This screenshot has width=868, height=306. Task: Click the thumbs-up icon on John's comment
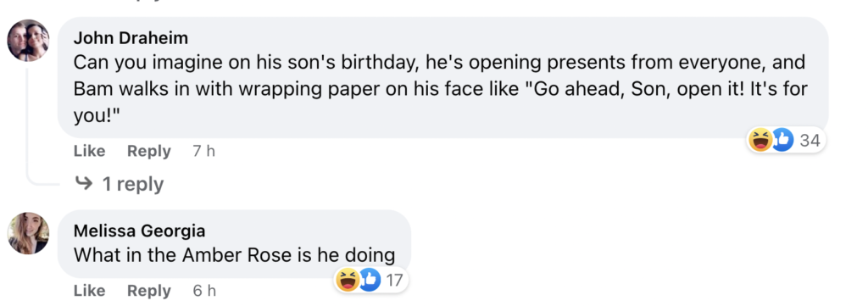[x=782, y=140]
